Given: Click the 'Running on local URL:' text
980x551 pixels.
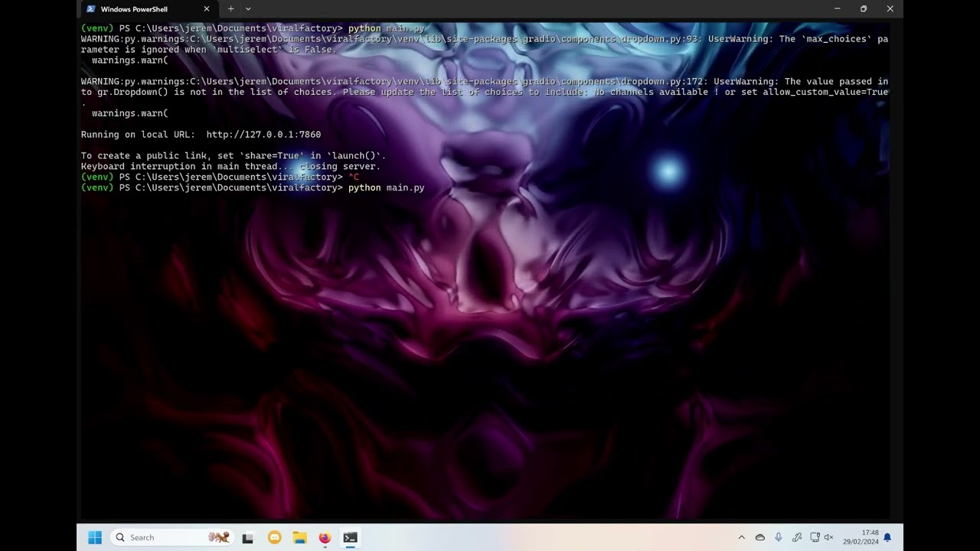Looking at the screenshot, I should pos(138,135).
